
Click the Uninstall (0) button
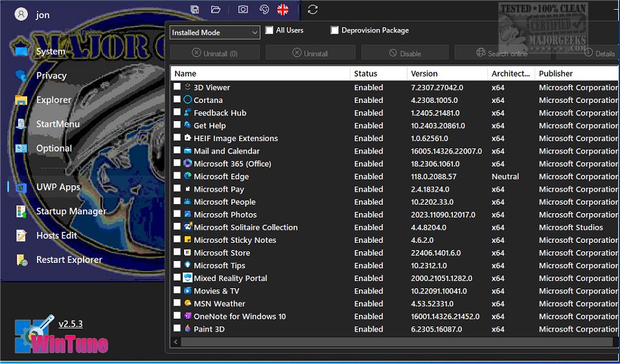click(214, 53)
